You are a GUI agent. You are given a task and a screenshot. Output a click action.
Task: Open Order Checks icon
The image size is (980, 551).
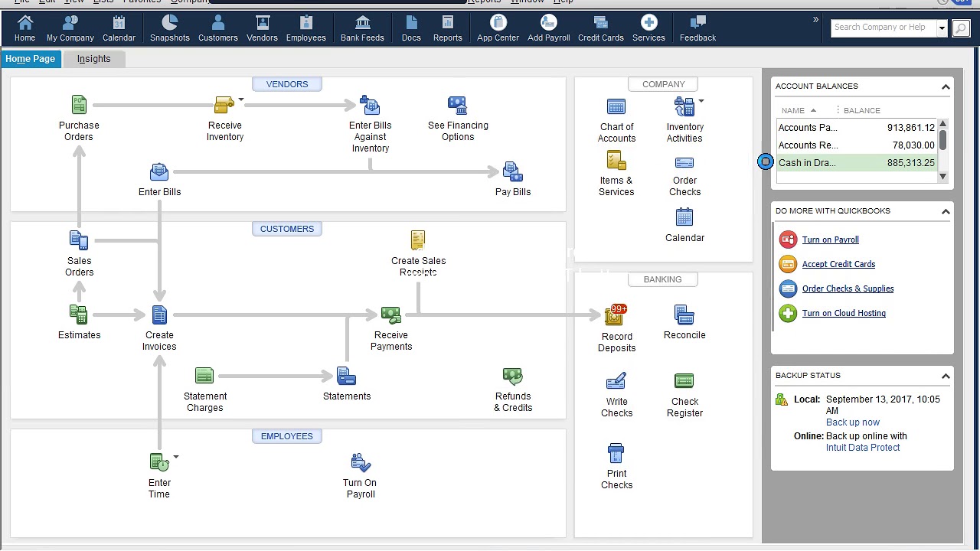(684, 162)
